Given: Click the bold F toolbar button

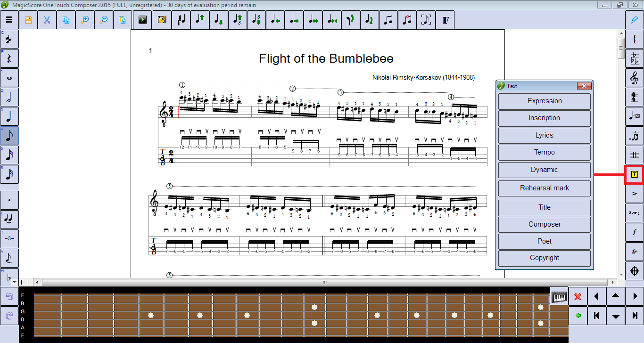Looking at the screenshot, I should (x=445, y=20).
